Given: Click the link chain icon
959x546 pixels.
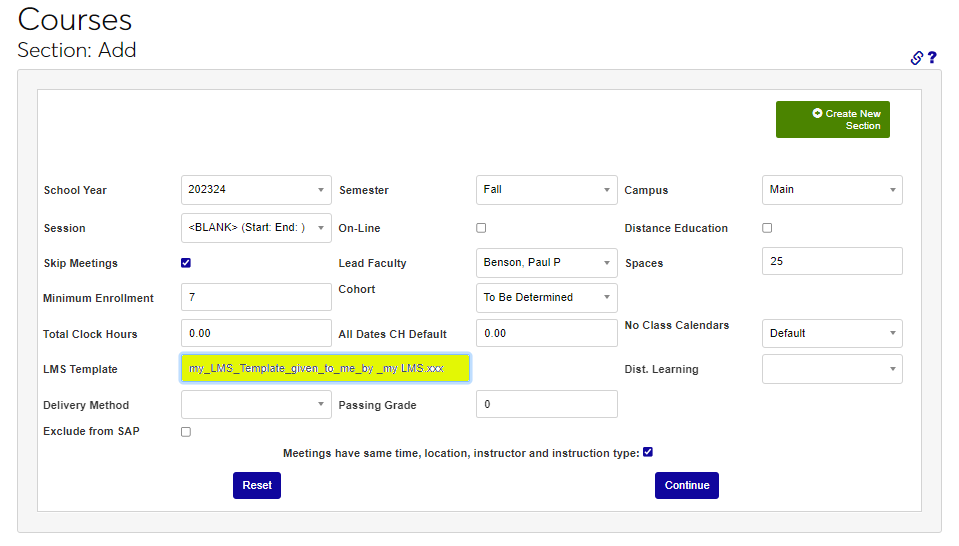Looking at the screenshot, I should [x=916, y=58].
